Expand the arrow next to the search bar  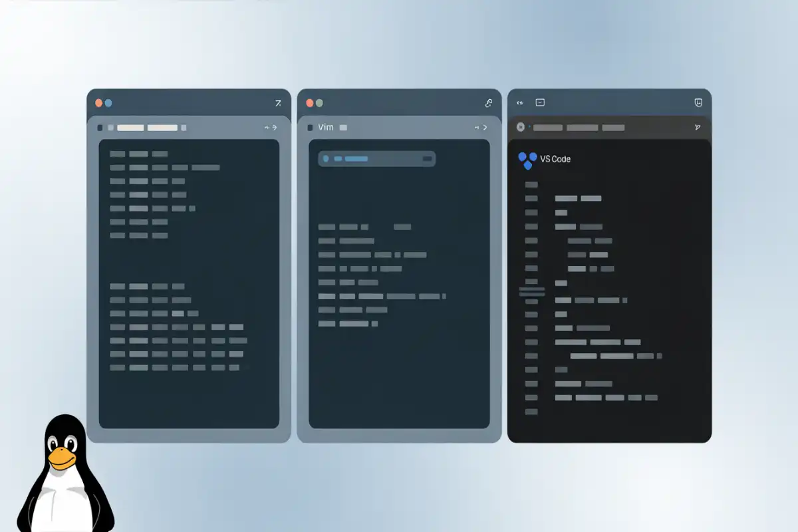tap(528, 126)
